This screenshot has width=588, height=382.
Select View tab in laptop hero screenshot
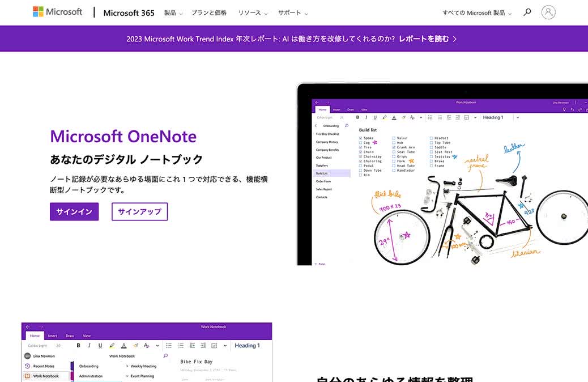[364, 109]
